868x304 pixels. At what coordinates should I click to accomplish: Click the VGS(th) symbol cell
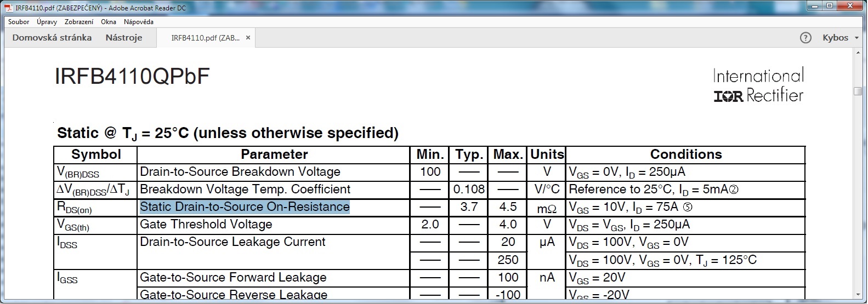(73, 225)
